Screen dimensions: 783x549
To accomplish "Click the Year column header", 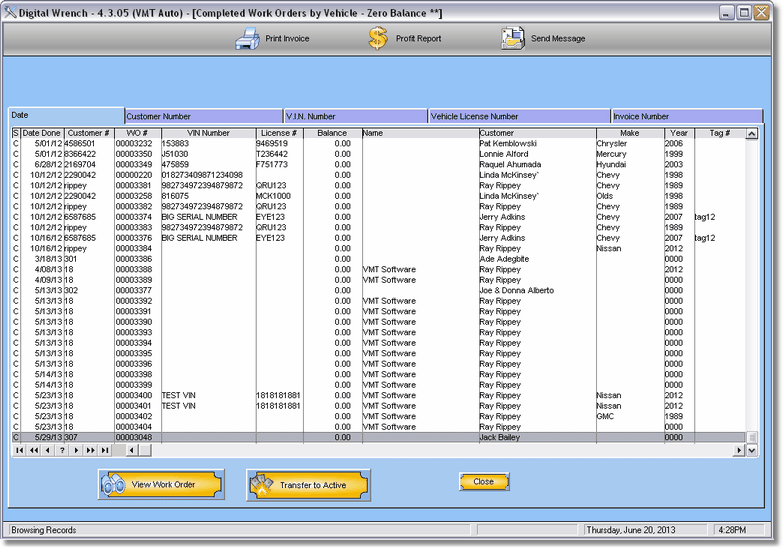I will pyautogui.click(x=679, y=133).
